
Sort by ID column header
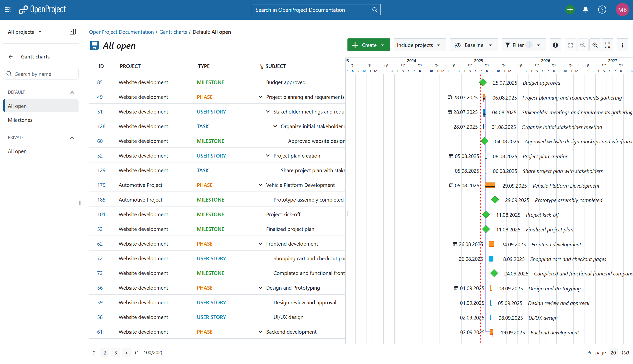(x=101, y=66)
